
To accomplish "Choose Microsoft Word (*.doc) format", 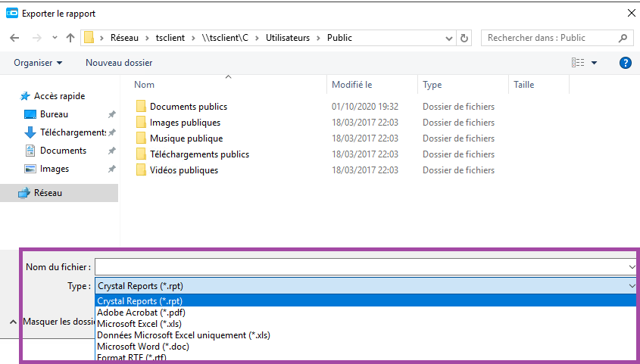I will tap(365, 347).
